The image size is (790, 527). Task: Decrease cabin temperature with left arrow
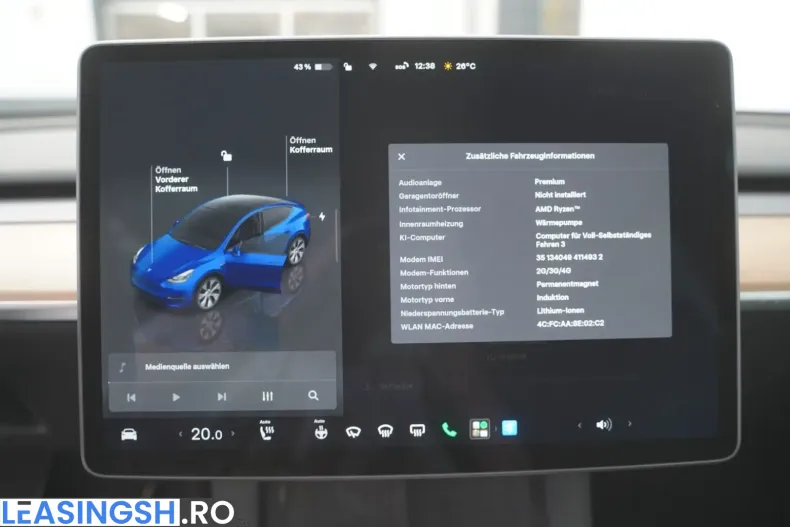point(180,434)
